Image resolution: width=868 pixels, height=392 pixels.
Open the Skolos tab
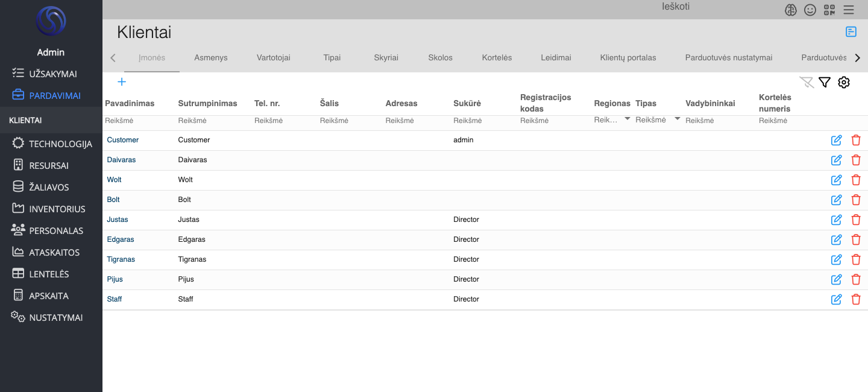click(x=440, y=58)
